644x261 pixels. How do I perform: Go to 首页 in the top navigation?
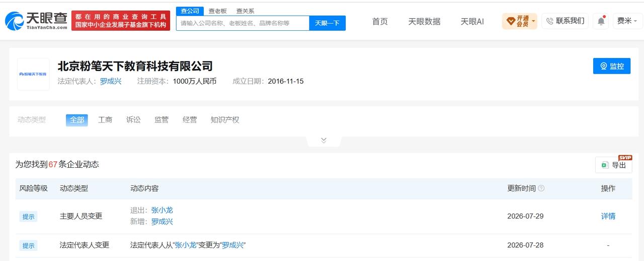point(380,21)
